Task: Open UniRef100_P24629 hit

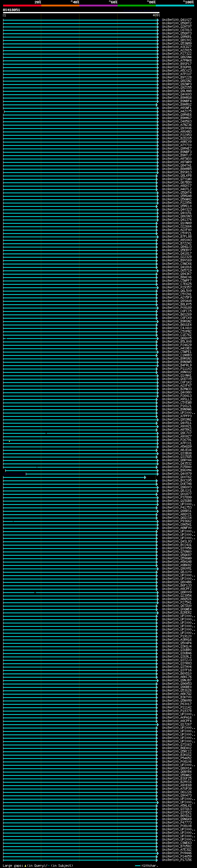Action: click(176, 345)
